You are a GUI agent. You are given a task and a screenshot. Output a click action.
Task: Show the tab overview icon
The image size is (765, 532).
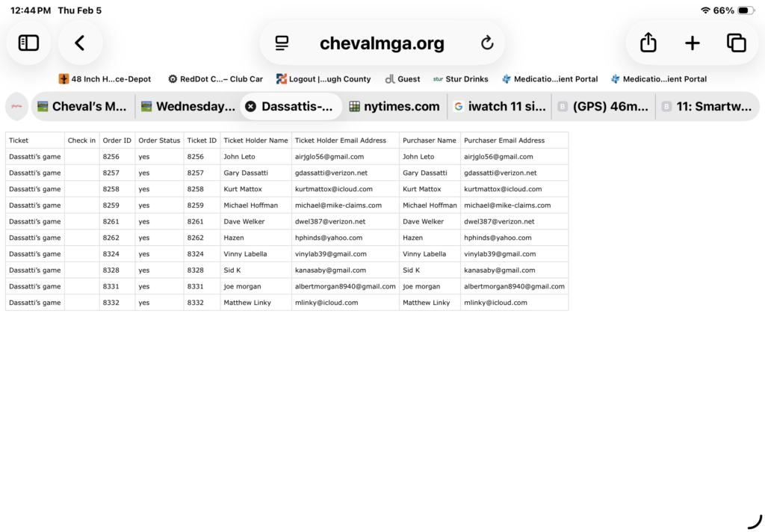[737, 43]
